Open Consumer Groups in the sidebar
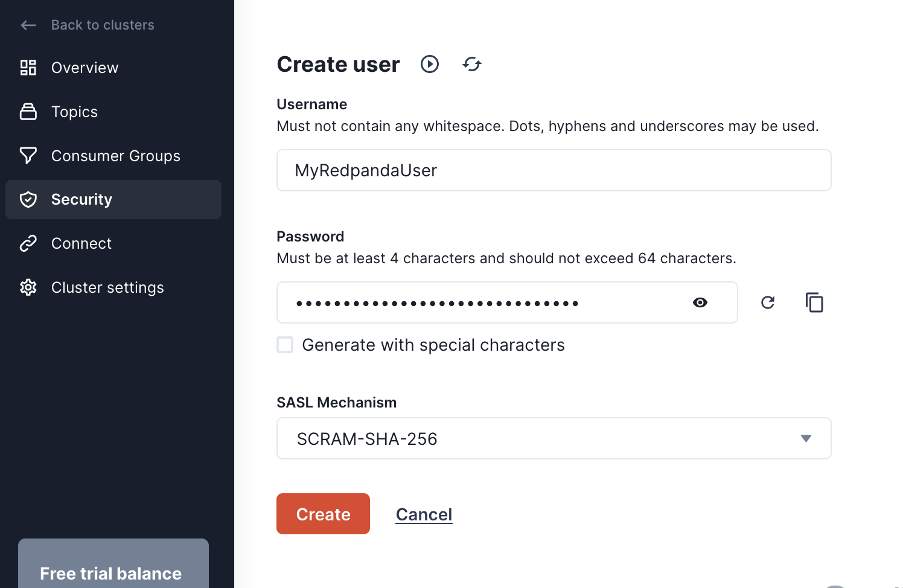Screen dimensions: 903x588 pyautogui.click(x=115, y=156)
